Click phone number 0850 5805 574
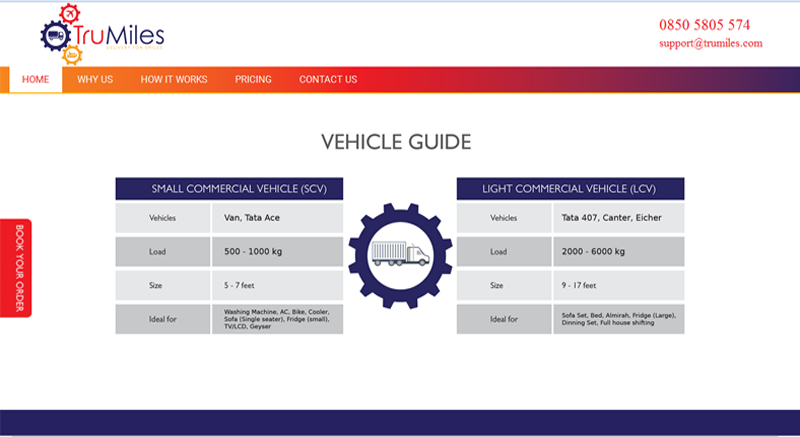The height and width of the screenshot is (437, 800). coord(704,25)
